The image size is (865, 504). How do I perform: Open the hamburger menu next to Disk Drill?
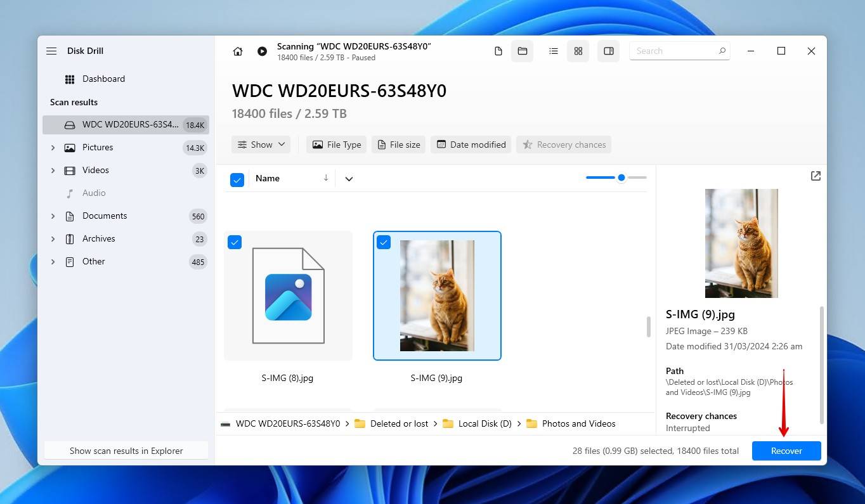tap(51, 51)
